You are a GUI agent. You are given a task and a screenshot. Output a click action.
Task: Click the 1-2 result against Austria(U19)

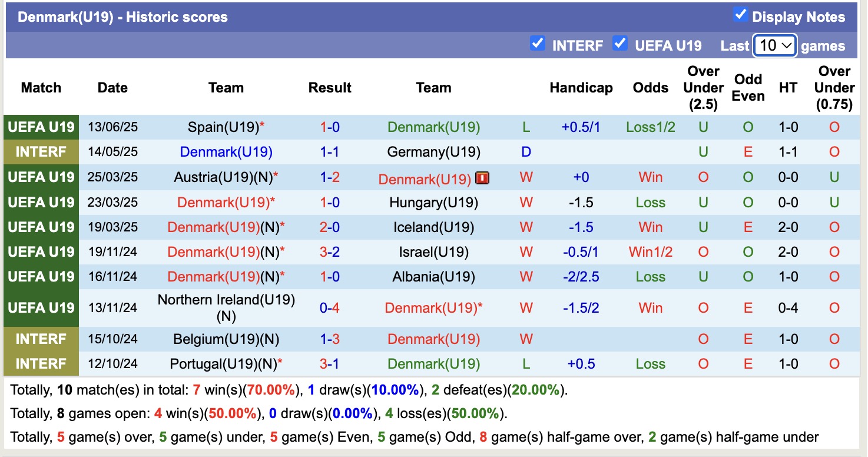click(330, 178)
